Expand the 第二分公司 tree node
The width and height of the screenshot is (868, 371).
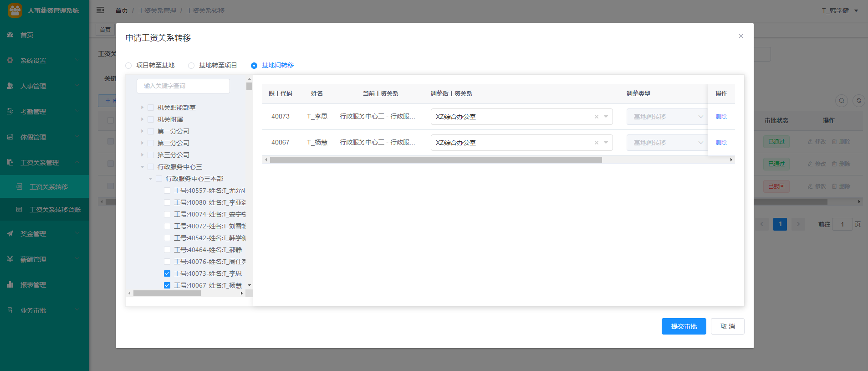(142, 143)
